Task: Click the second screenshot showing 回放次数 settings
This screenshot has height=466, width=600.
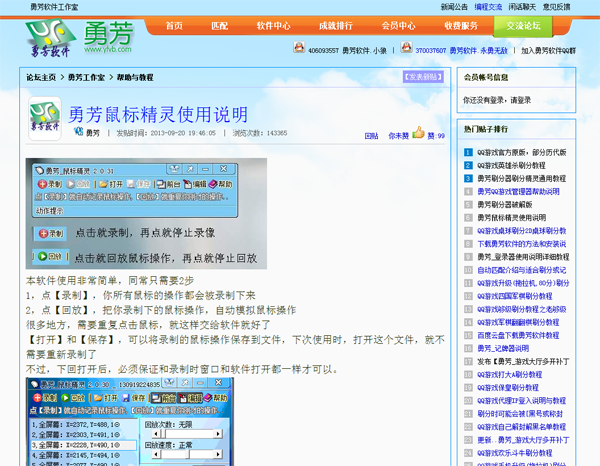Action: [x=130, y=422]
